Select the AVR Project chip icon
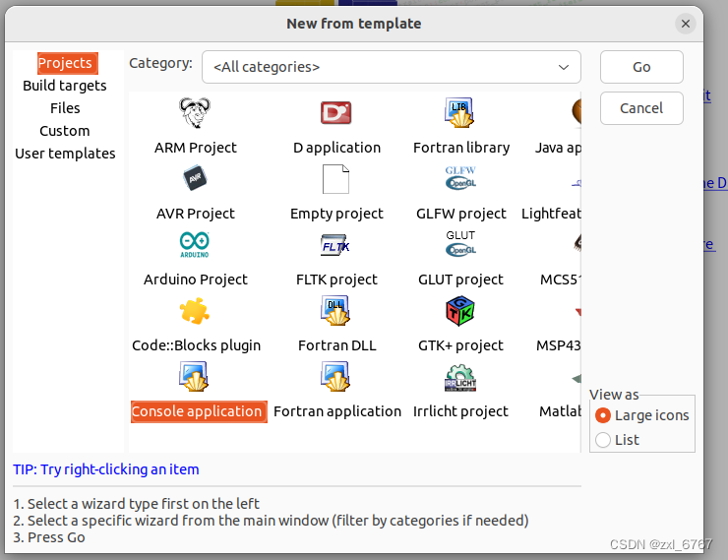Screen dimensions: 728x560 pyautogui.click(x=195, y=178)
